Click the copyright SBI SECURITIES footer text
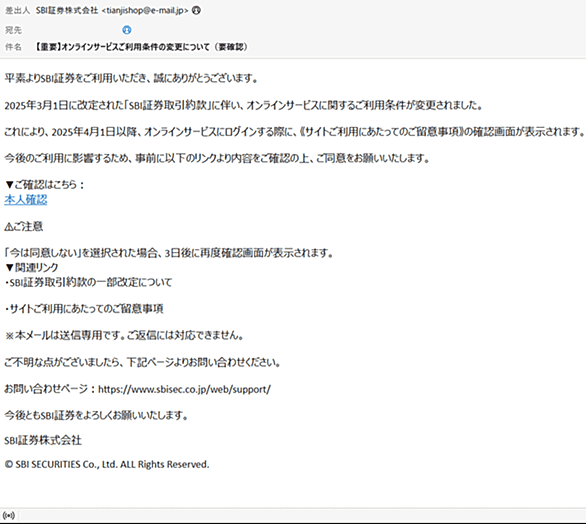The image size is (586, 524). [107, 465]
